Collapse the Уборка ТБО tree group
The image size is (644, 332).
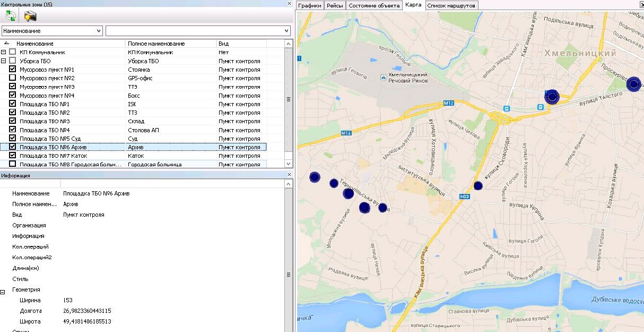click(x=4, y=61)
